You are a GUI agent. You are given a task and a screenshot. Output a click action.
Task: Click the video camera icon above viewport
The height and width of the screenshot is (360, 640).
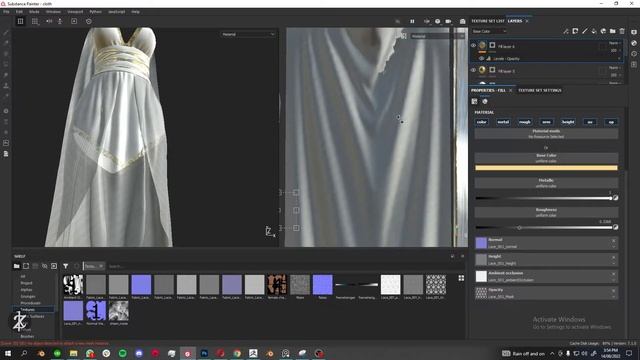(449, 21)
